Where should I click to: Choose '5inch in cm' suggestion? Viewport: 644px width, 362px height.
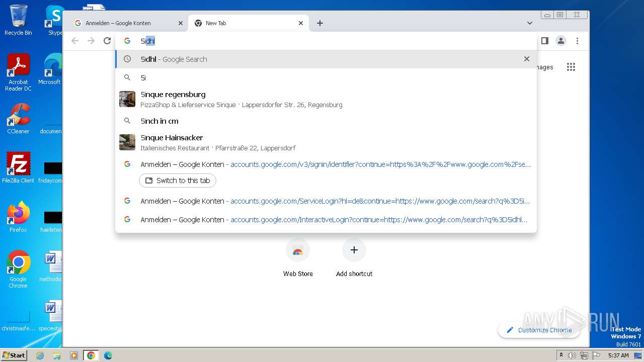(326, 121)
